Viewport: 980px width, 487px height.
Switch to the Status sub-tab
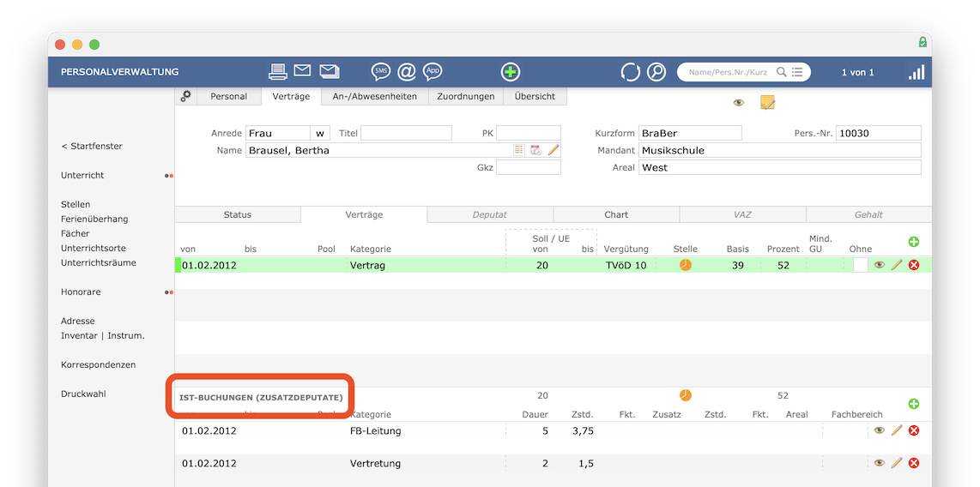[238, 214]
